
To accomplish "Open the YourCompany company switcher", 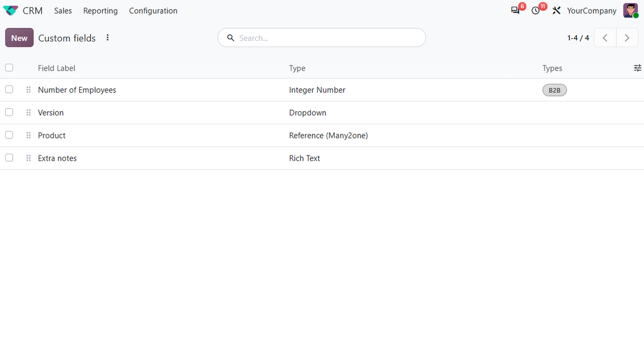I will coord(592,11).
